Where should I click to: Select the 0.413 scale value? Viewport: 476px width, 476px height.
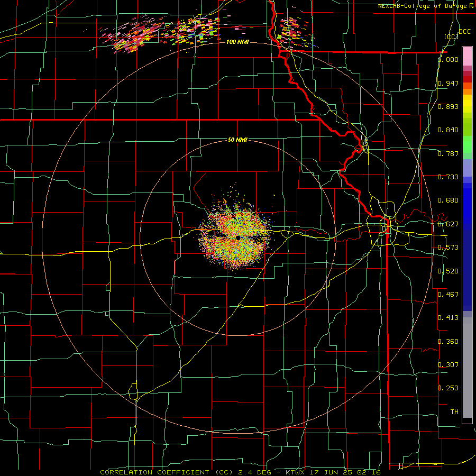pyautogui.click(x=448, y=318)
